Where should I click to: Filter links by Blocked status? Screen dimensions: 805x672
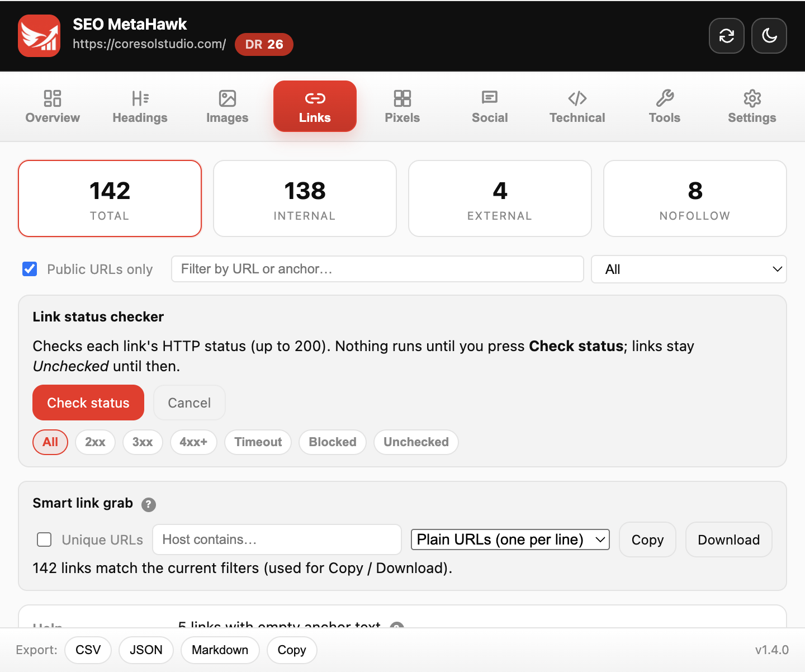tap(333, 442)
